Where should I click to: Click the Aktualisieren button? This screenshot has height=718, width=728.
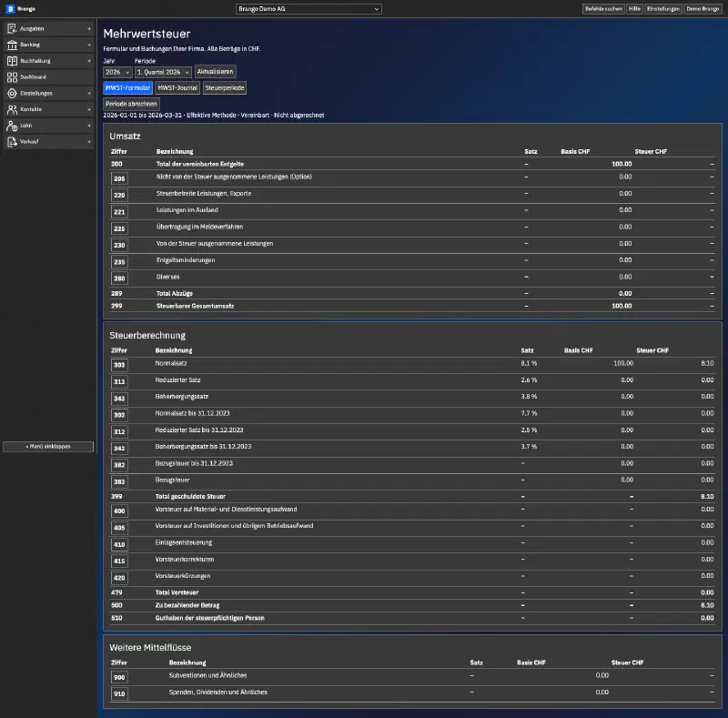pos(215,72)
